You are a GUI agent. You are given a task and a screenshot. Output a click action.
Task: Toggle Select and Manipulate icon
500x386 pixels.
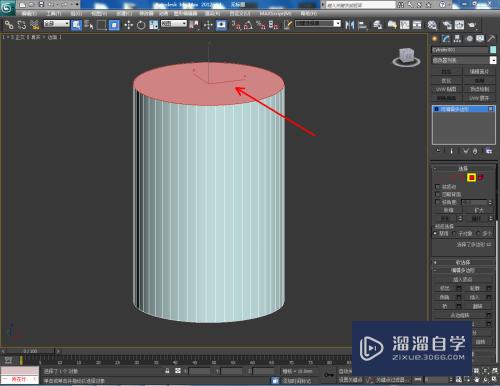[x=208, y=25]
